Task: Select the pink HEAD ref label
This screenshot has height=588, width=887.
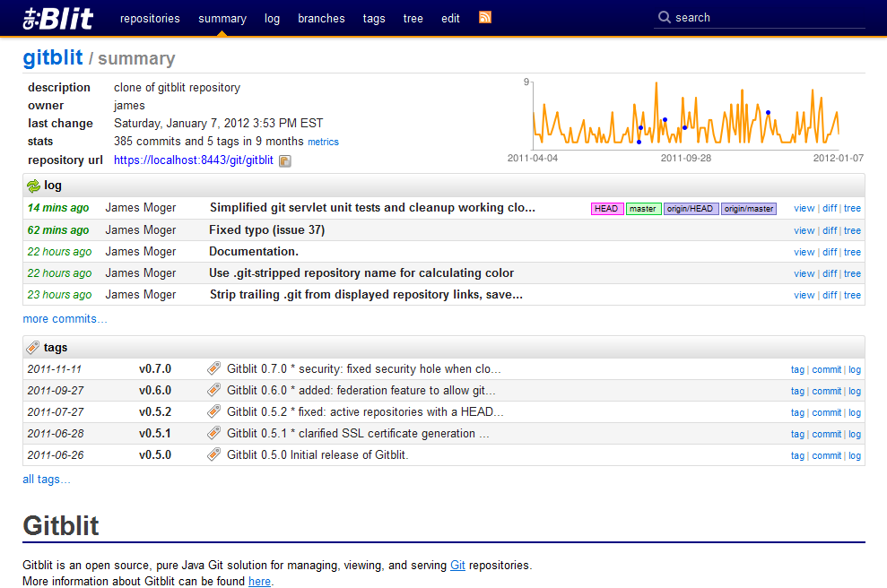Action: click(x=606, y=209)
